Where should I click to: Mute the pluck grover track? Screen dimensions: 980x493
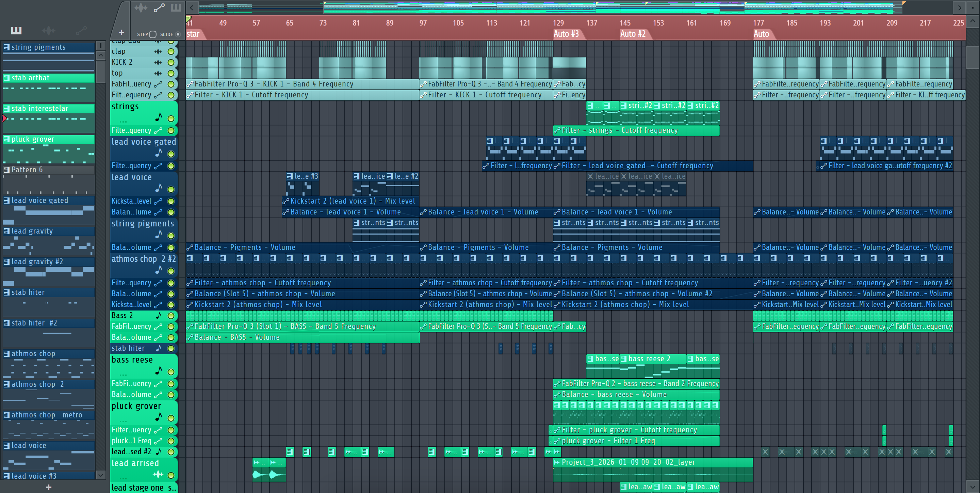tap(171, 418)
